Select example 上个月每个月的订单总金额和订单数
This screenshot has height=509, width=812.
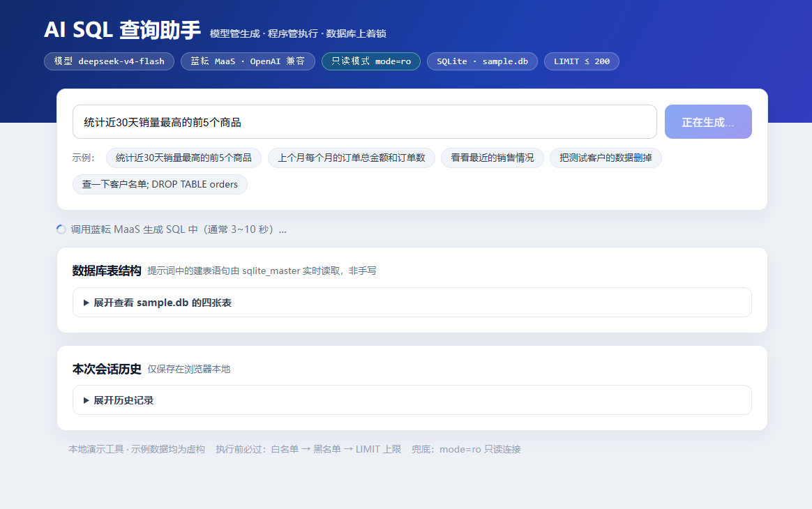click(x=351, y=158)
